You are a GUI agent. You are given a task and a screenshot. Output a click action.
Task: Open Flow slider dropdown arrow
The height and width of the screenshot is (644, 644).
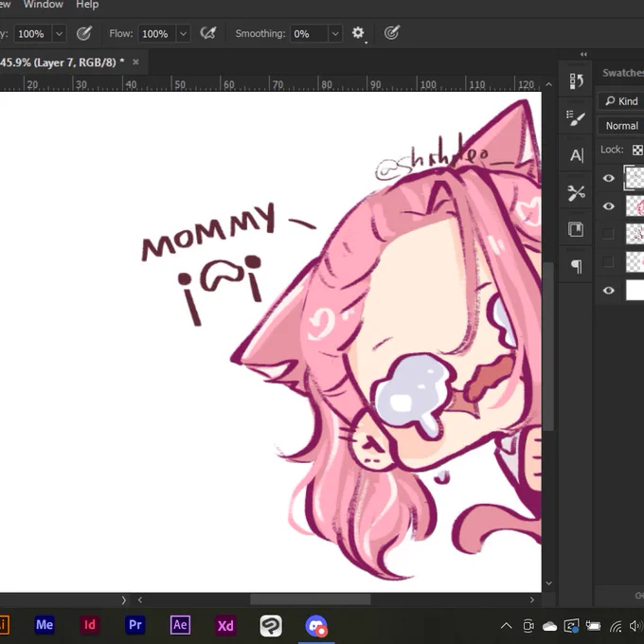183,34
